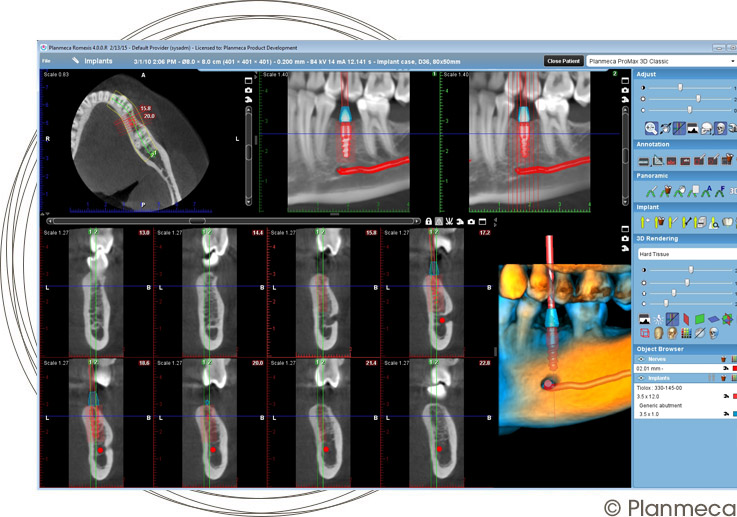Click the Nerves group trash button
This screenshot has height=517, width=737.
tap(724, 359)
